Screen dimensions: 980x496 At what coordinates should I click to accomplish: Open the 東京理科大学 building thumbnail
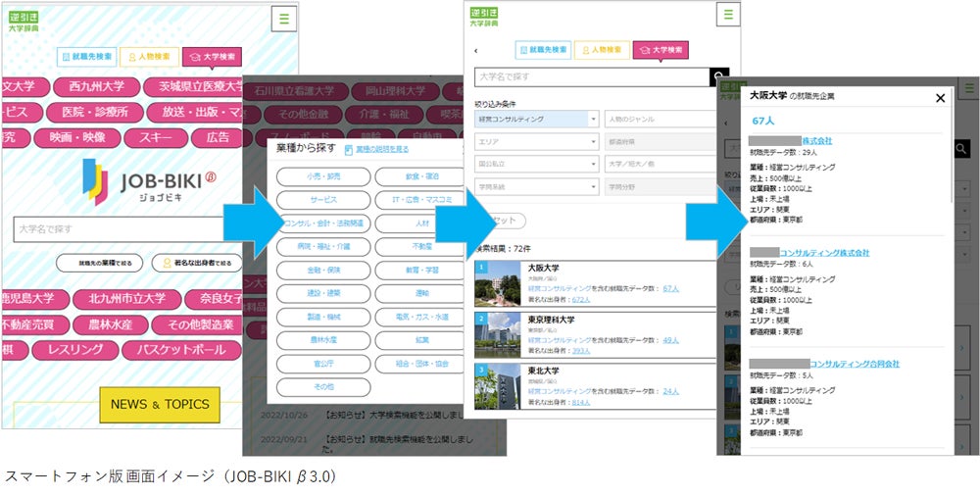pos(498,334)
